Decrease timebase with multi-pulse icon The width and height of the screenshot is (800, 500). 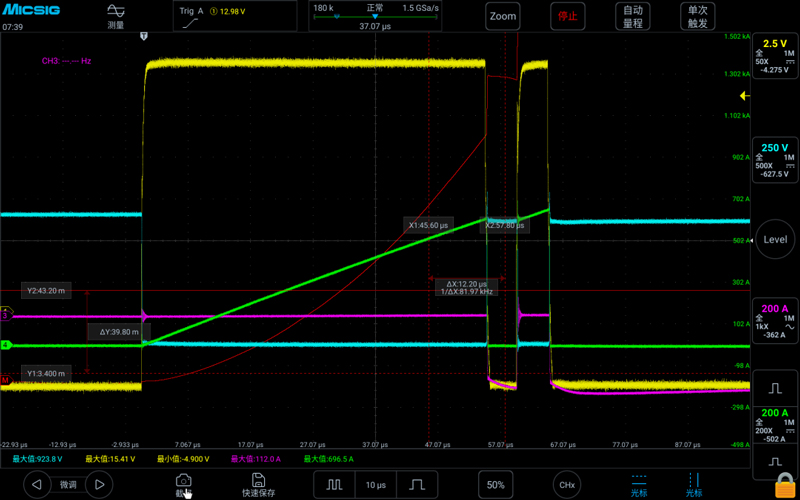334,485
